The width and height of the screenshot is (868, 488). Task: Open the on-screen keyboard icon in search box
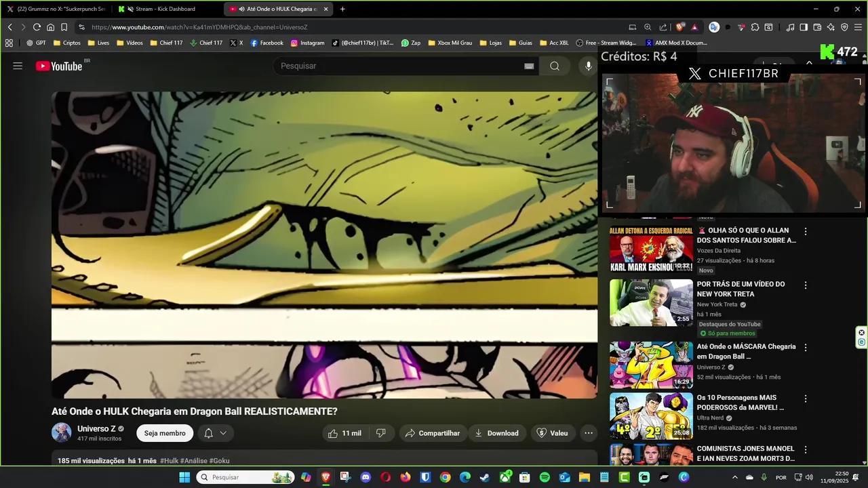529,66
